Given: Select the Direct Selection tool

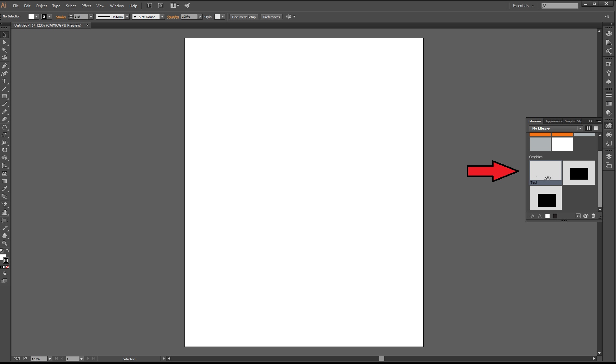Looking at the screenshot, I should 4,42.
